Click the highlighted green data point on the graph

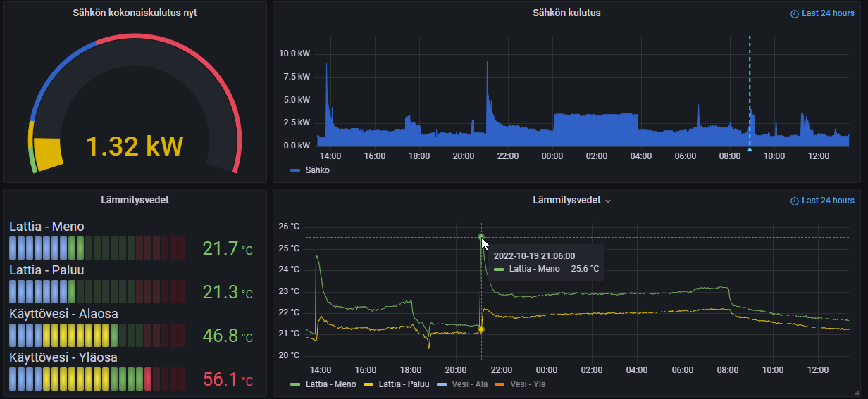coord(481,236)
